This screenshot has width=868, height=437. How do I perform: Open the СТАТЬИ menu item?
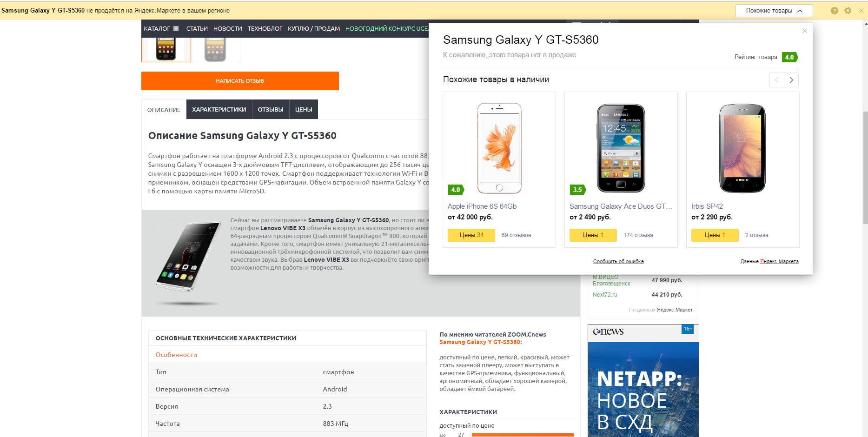point(197,29)
